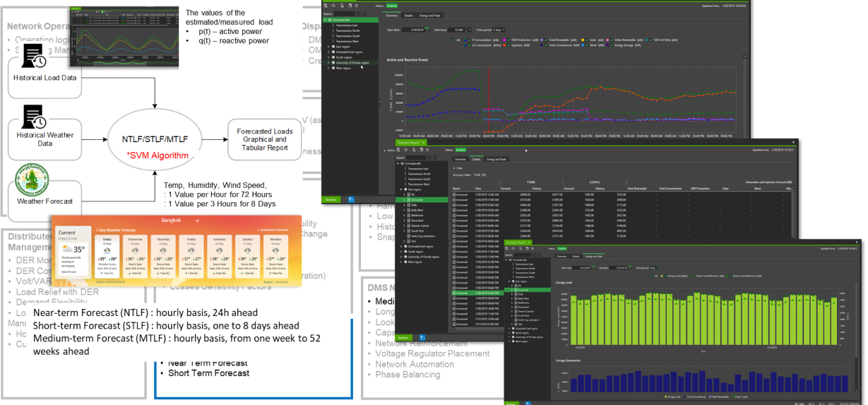Click refresh icon in top window toolbar

tap(333, 6)
